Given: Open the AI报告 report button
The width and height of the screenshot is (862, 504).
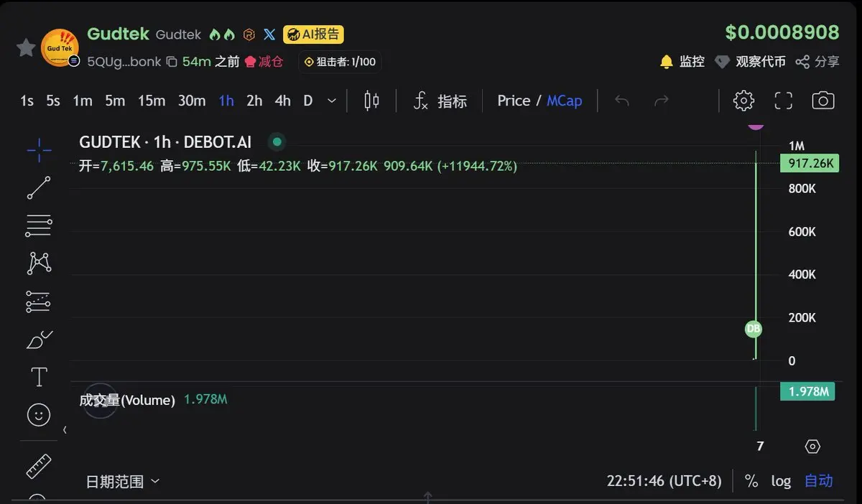Looking at the screenshot, I should click(313, 34).
